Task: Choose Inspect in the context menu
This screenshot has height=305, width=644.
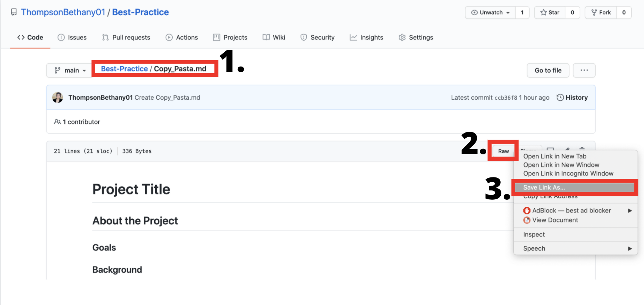Action: coord(576,235)
